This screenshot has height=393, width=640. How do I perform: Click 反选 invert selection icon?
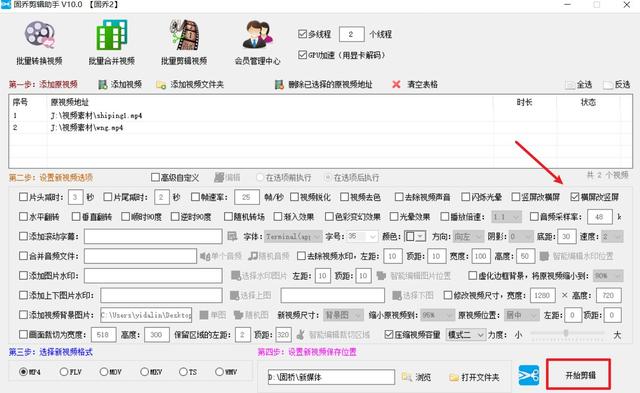coord(608,85)
